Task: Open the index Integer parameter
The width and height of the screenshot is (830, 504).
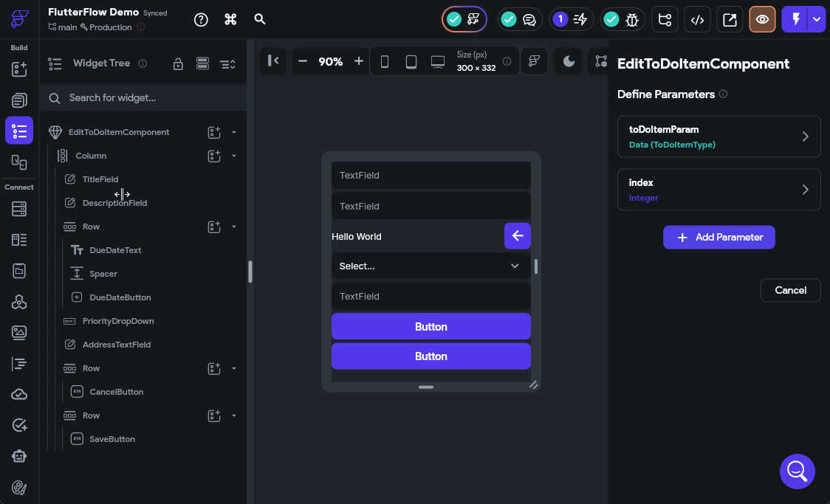Action: tap(718, 190)
